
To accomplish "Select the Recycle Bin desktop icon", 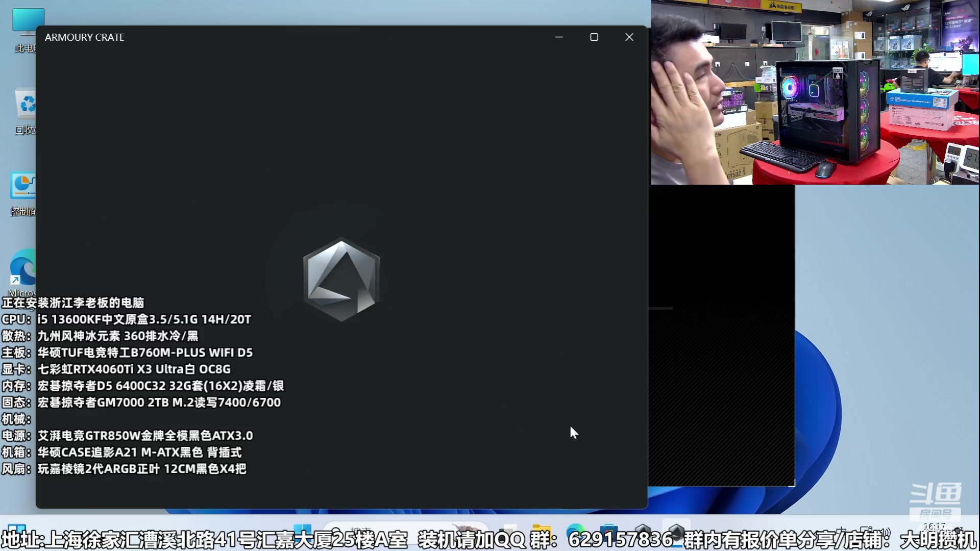I will point(26,105).
